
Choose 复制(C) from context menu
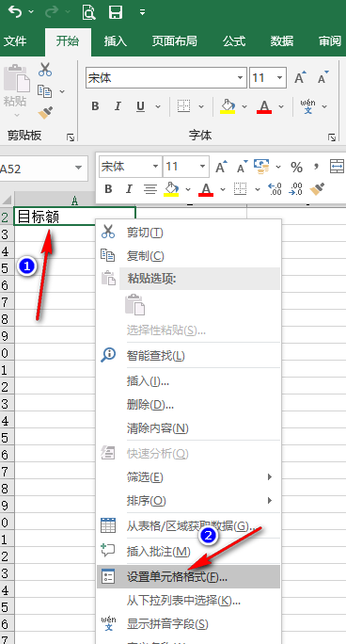(189, 256)
